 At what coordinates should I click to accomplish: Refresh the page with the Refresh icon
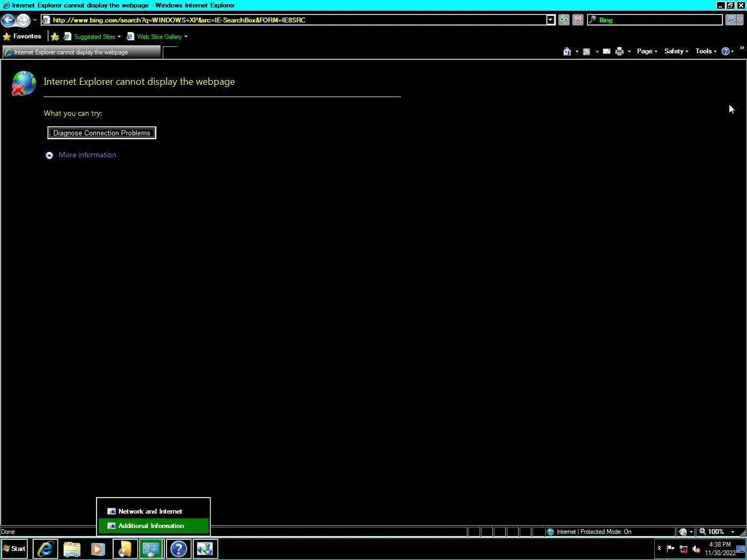tap(564, 20)
